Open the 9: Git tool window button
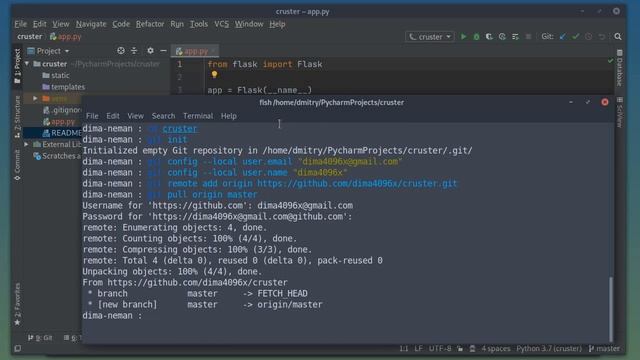This screenshot has width=640, height=360. pyautogui.click(x=40, y=338)
